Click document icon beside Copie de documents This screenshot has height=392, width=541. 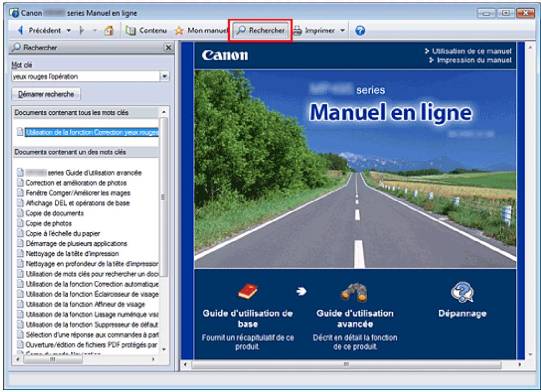(20, 213)
